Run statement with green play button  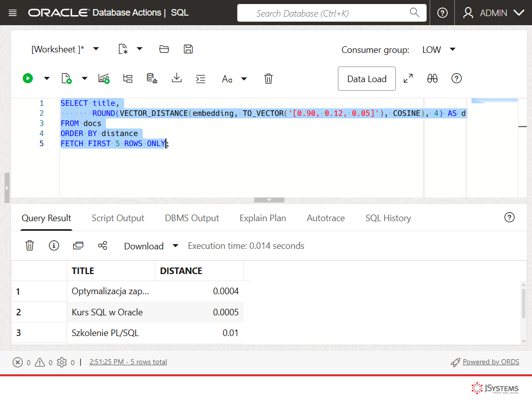coord(28,78)
